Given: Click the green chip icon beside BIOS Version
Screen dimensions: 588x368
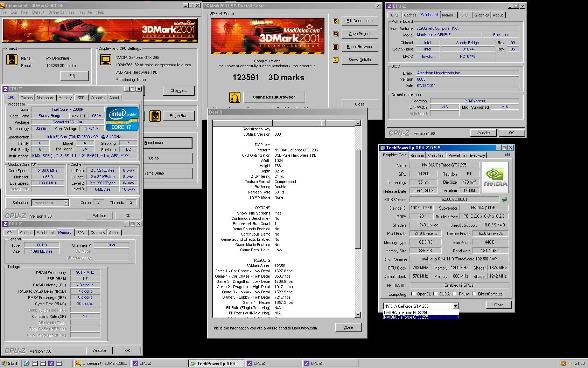Looking at the screenshot, I should coord(504,199).
